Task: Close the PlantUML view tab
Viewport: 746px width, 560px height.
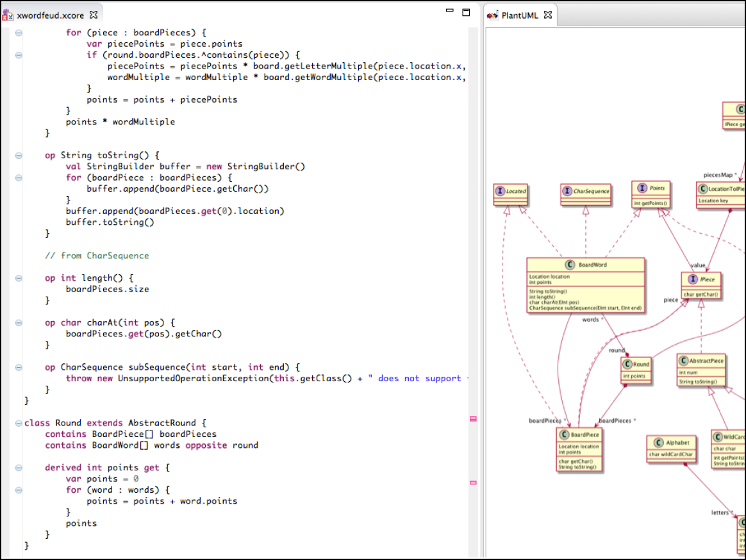Action: point(548,15)
